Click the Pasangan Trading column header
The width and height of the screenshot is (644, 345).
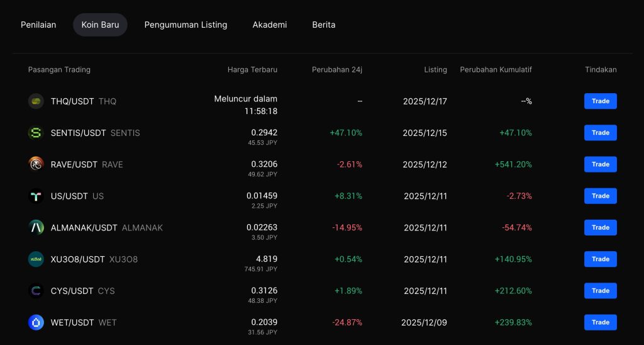[x=59, y=70]
